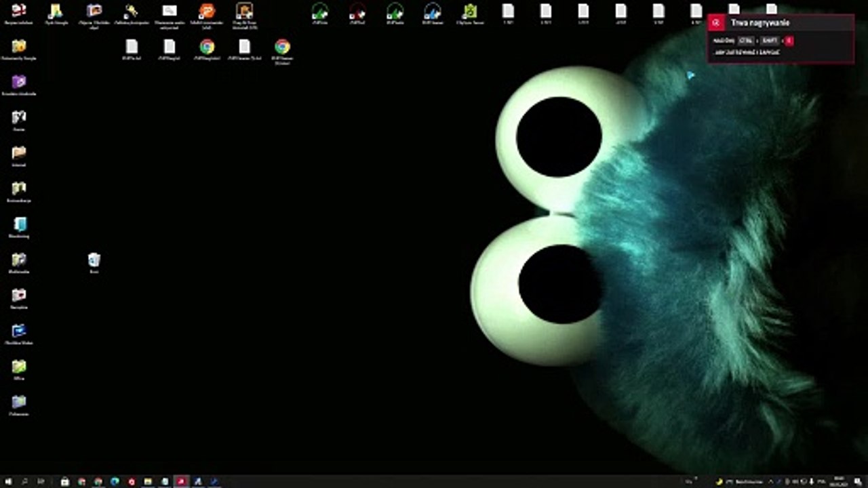This screenshot has height=488, width=868.
Task: Select the orange Internet folder on desktop
Action: [19, 152]
